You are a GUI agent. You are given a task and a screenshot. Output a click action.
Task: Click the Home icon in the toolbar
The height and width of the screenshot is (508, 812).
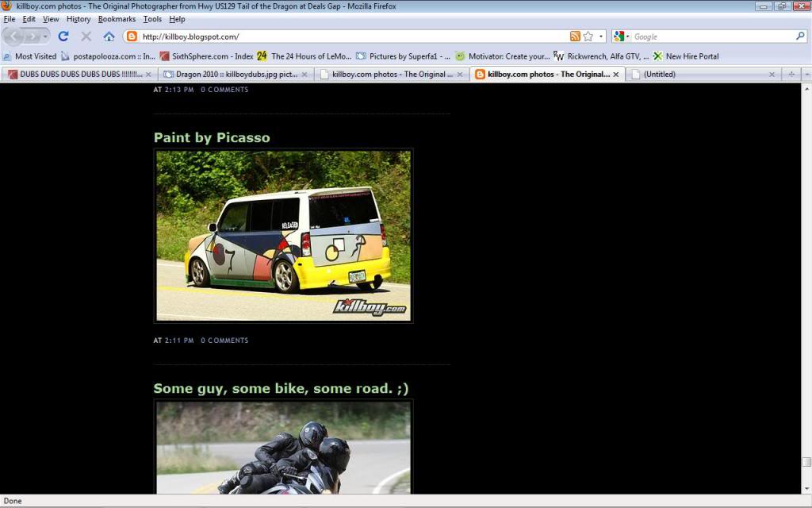[109, 36]
